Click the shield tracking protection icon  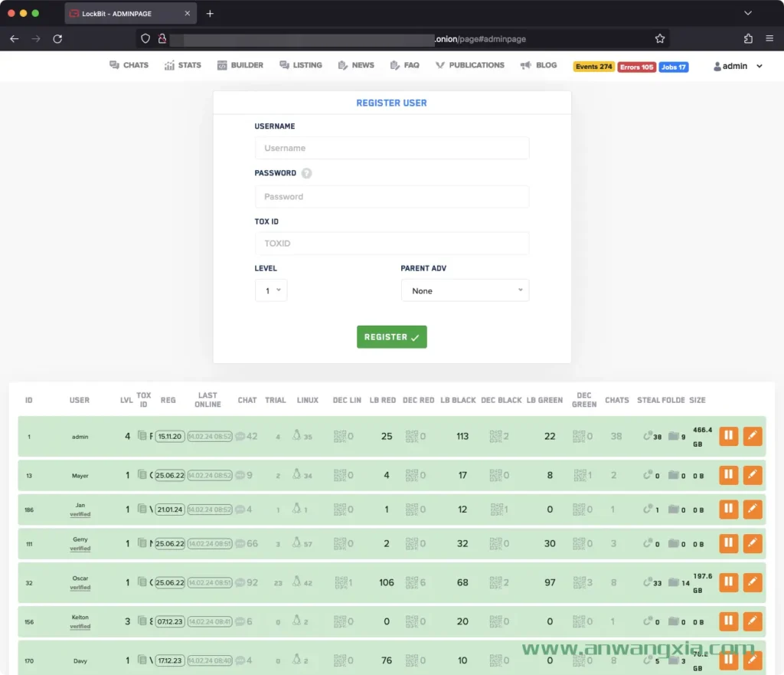(x=145, y=38)
